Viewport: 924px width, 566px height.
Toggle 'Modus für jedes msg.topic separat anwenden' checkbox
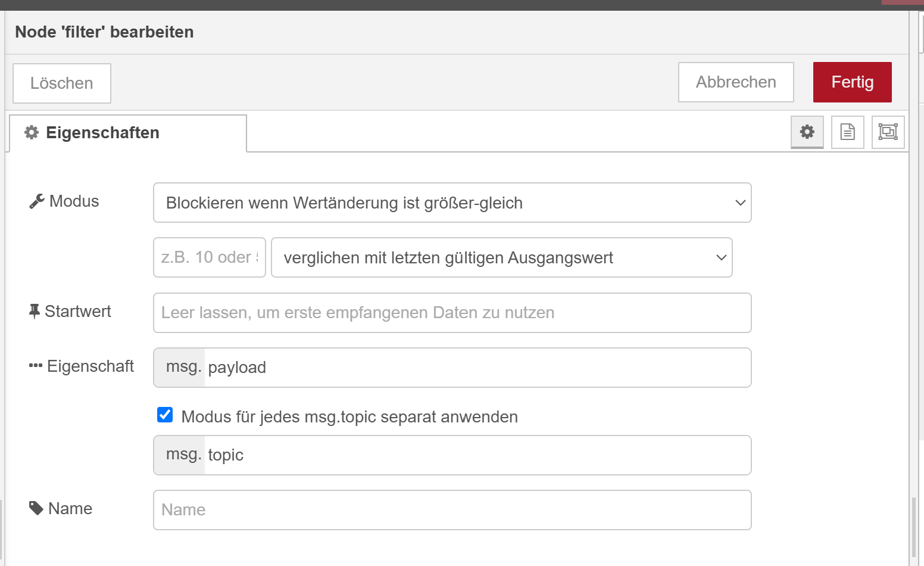coord(165,415)
